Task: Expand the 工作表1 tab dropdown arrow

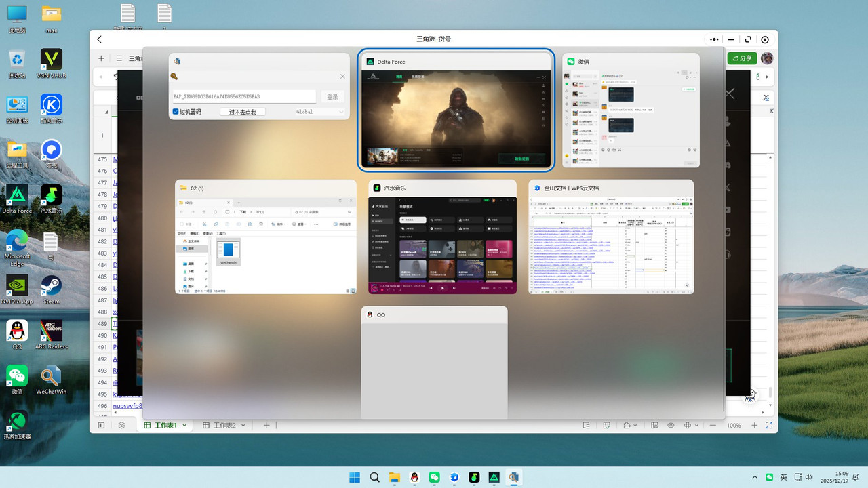Action: pyautogui.click(x=184, y=426)
